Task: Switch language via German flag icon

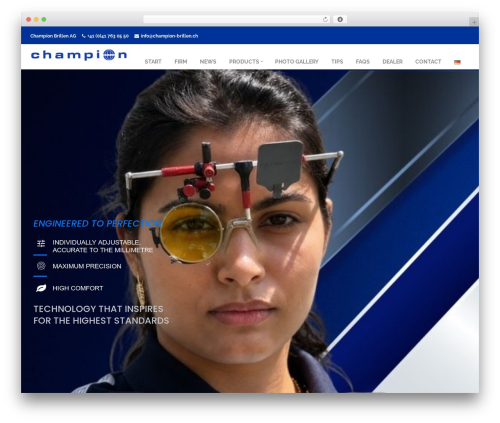Action: 457,62
